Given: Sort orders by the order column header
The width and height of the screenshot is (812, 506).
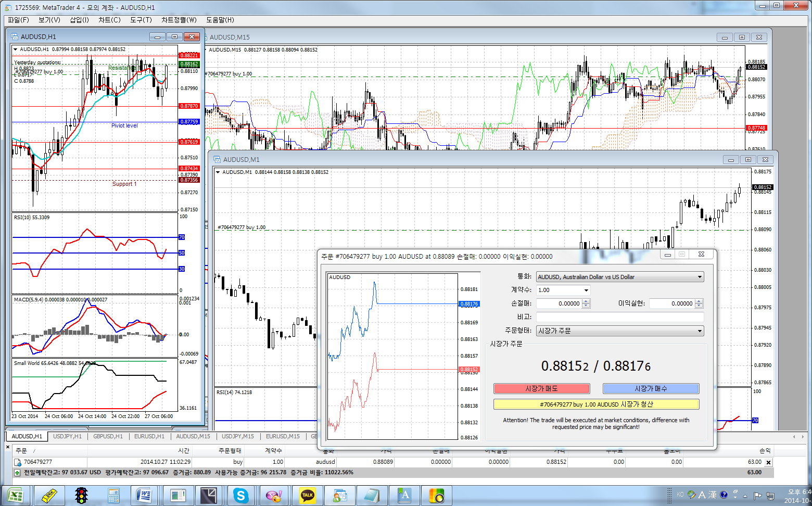Looking at the screenshot, I should [50, 451].
